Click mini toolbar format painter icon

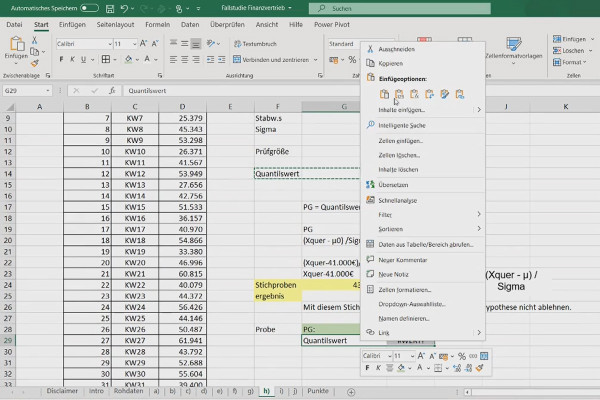(479, 368)
